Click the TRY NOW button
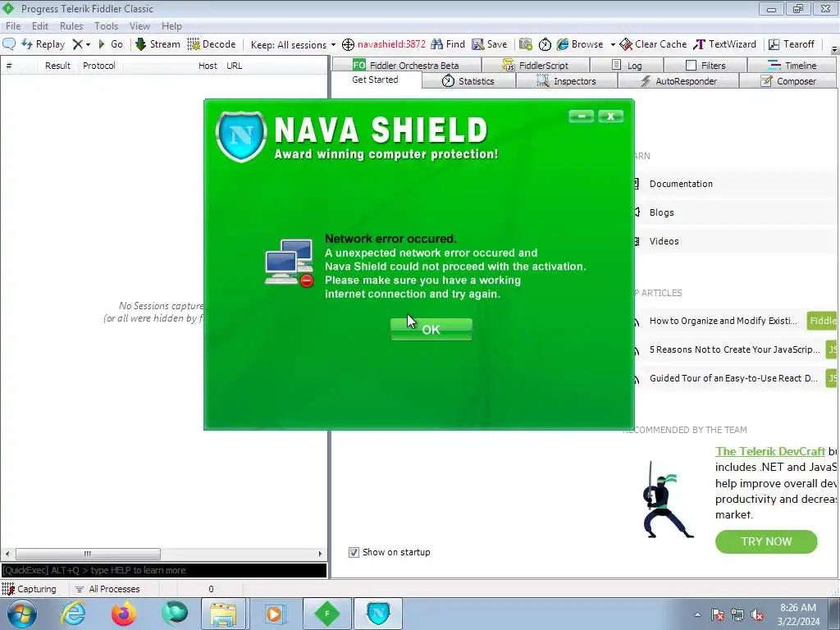This screenshot has width=840, height=630. [766, 541]
